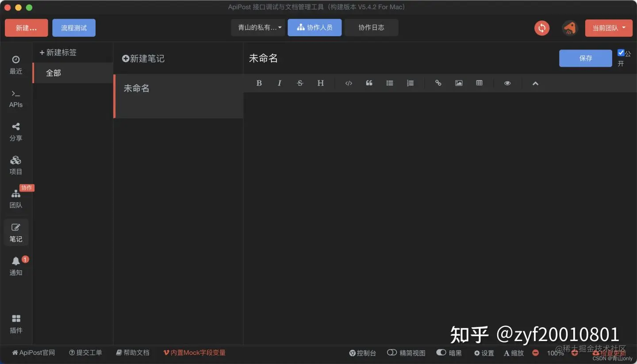
Task: Select the 全部 all tag
Action: coord(73,73)
